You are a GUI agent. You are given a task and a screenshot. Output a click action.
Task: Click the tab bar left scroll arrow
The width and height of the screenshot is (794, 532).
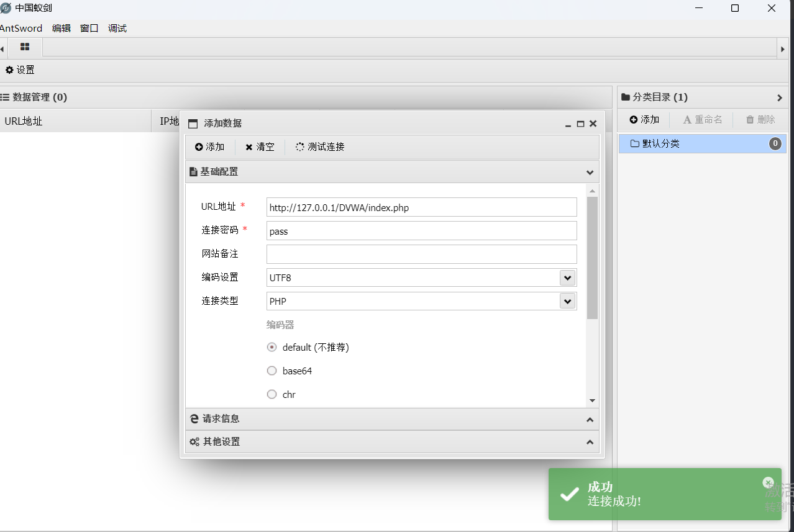pyautogui.click(x=3, y=48)
